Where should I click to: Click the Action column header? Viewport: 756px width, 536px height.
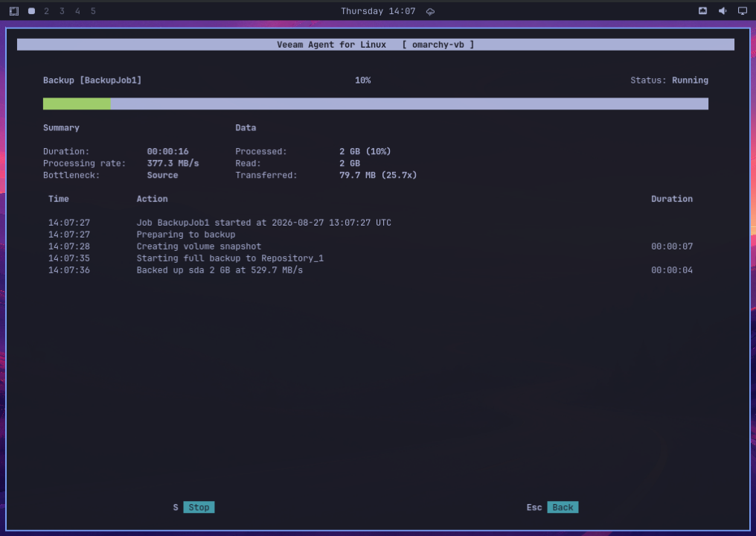152,199
